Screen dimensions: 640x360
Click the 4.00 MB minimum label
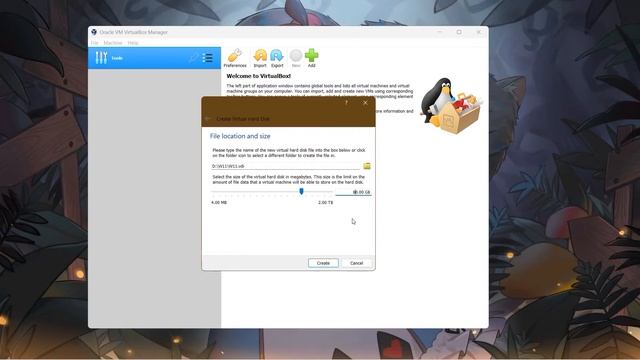(219, 202)
